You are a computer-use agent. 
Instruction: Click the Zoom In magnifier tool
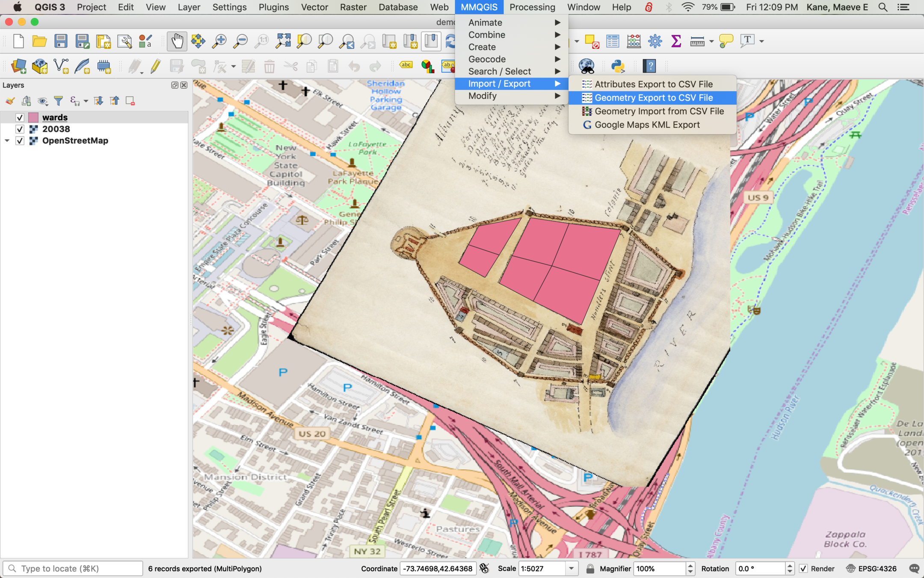tap(219, 41)
